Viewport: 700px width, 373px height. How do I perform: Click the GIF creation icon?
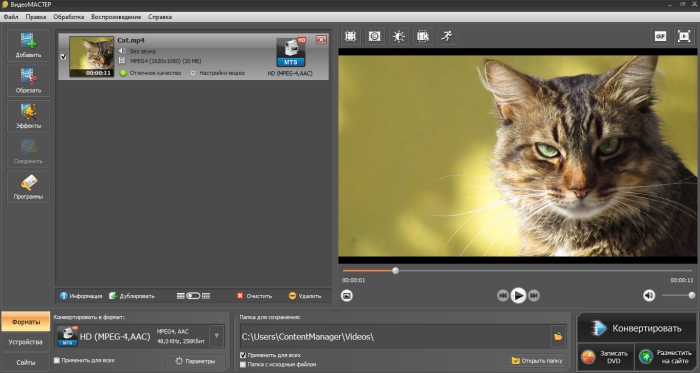click(660, 37)
